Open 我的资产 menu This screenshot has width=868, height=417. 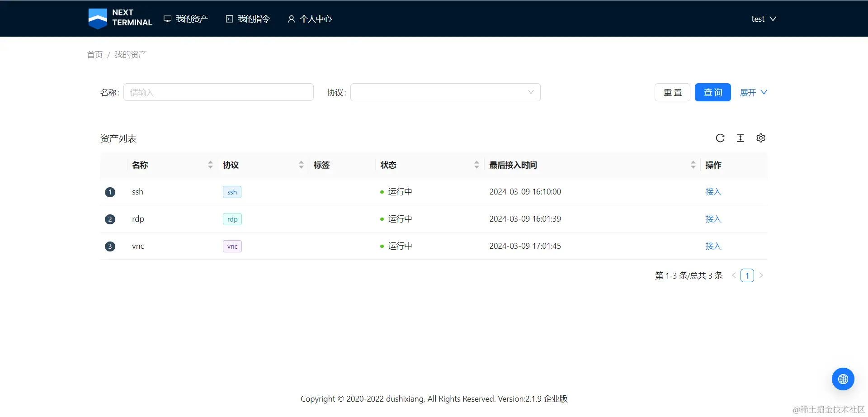tap(186, 19)
